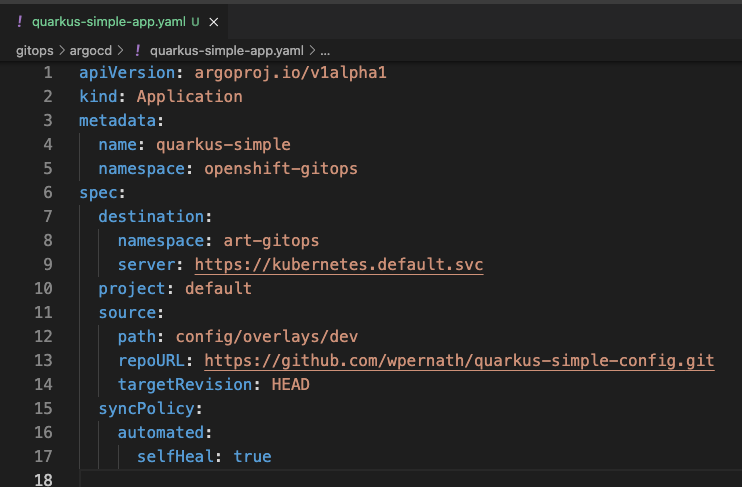Expand the breadcrumb ellipsis symbol list
742x487 pixels.
[x=325, y=51]
